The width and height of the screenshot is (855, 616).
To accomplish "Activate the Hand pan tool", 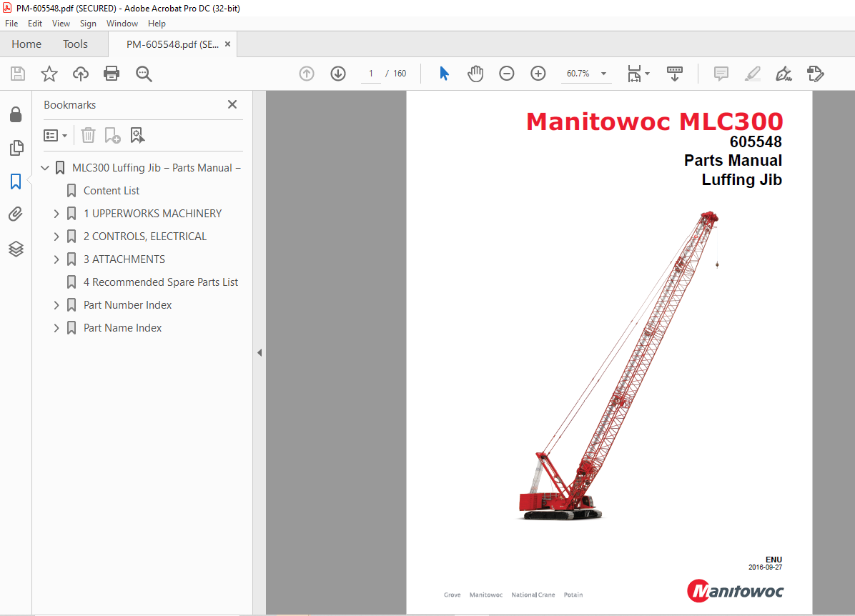I will click(x=475, y=74).
